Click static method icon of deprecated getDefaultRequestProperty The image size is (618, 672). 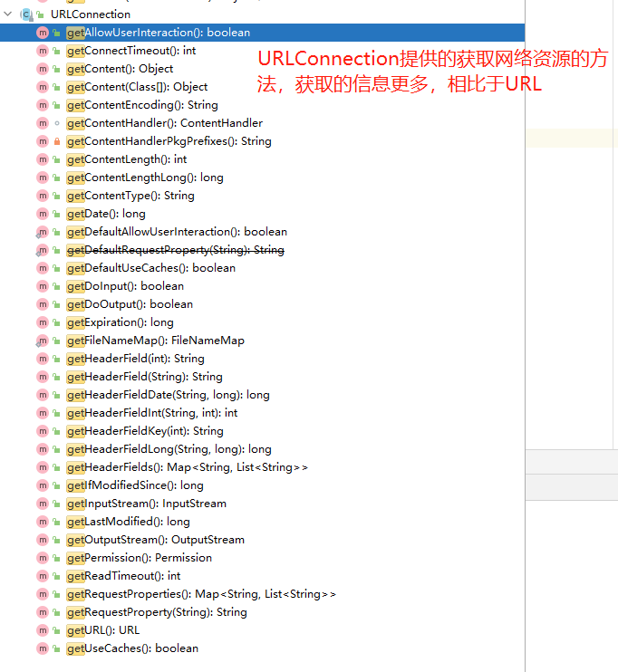coord(42,250)
